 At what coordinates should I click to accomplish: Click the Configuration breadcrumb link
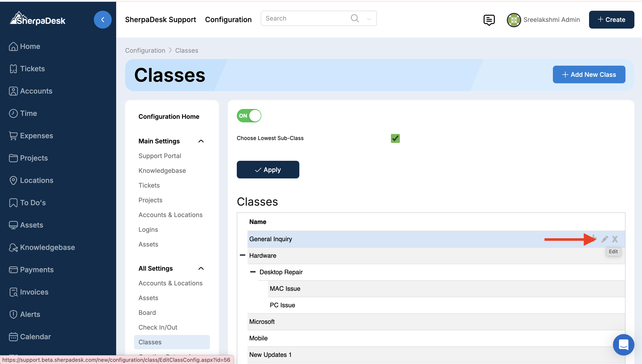click(145, 50)
